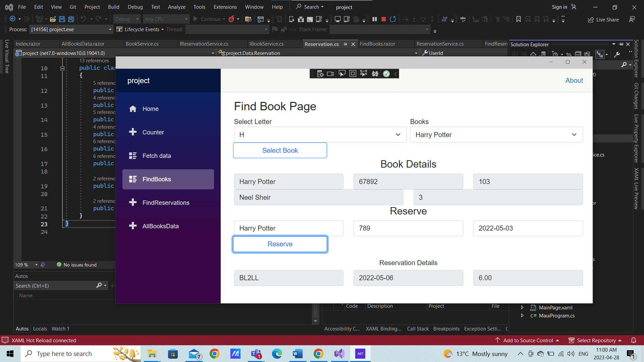Open the Debug menu
The image size is (644, 362).
coord(135,7)
